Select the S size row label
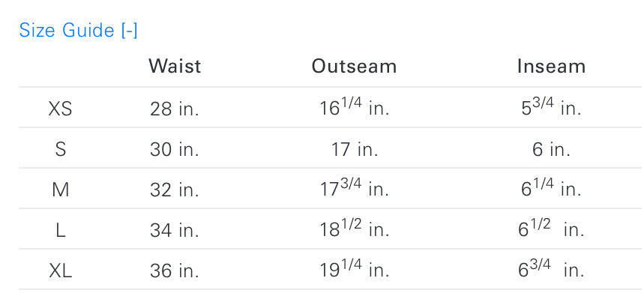 (61, 149)
